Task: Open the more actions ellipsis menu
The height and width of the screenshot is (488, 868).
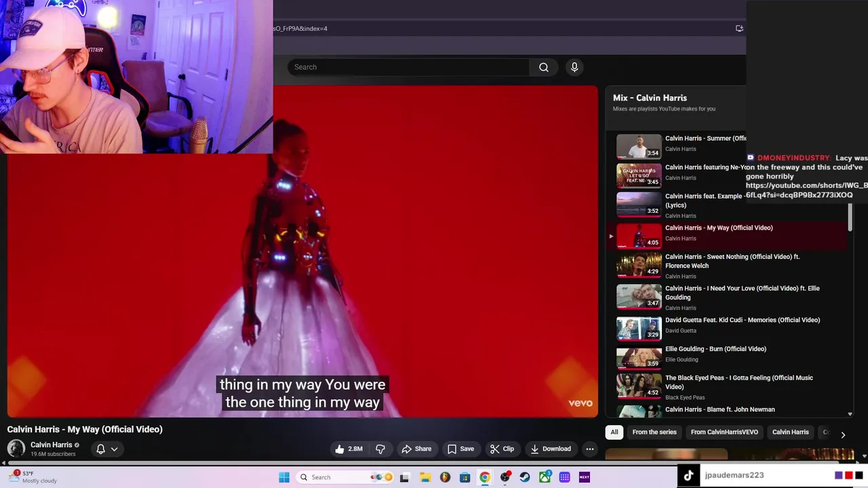Action: coord(590,449)
